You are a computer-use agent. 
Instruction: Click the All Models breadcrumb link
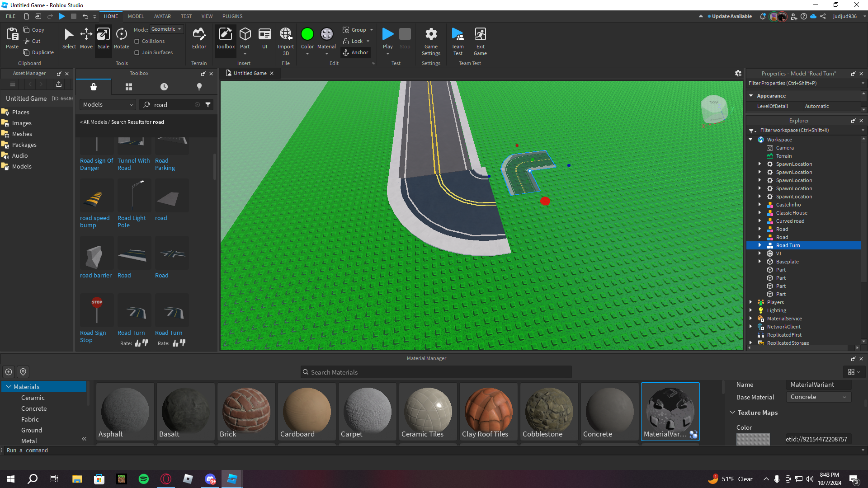(95, 122)
